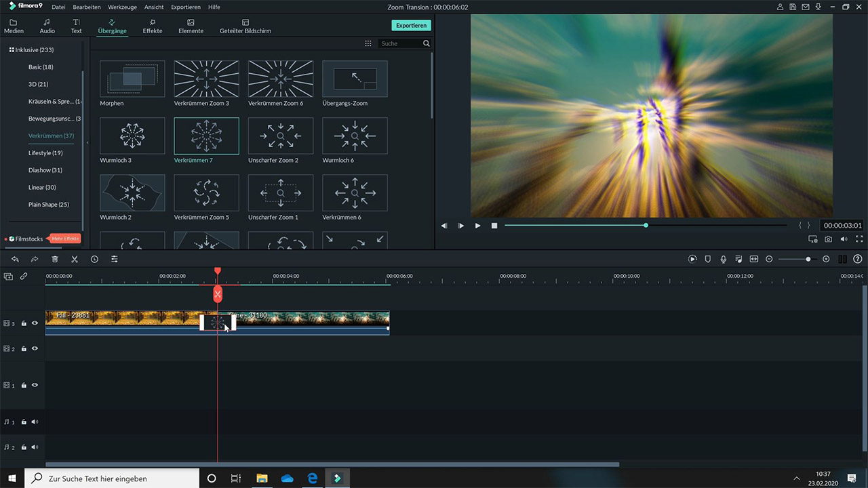Open the Effekte tab
Image resolution: width=868 pixels, height=488 pixels.
point(152,26)
